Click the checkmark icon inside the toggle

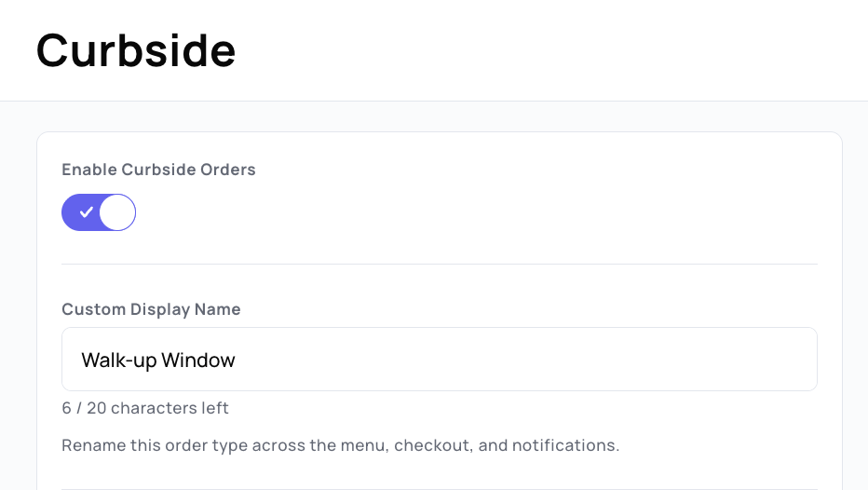86,212
